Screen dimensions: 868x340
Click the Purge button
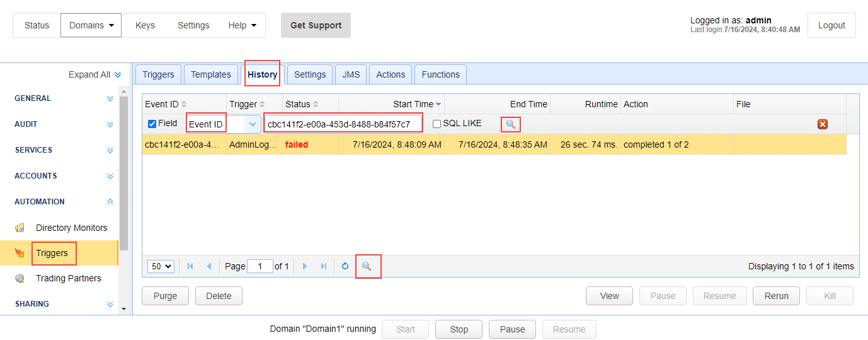point(165,296)
